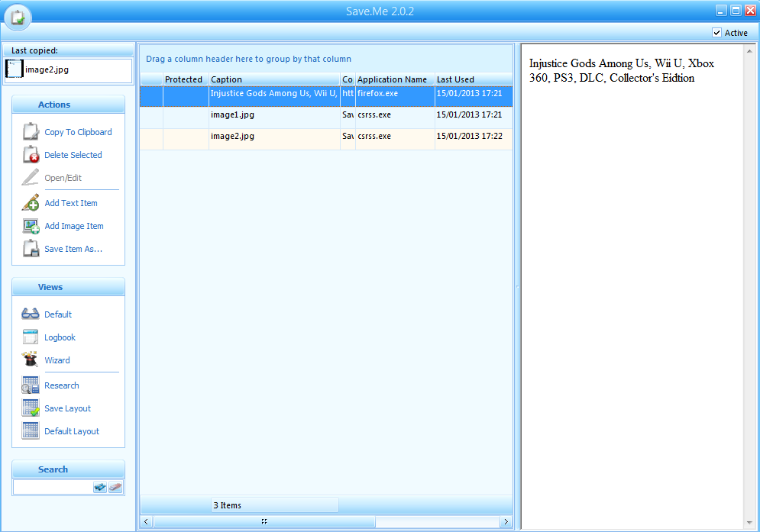The width and height of the screenshot is (760, 532).
Task: Clear search with the eraser icon
Action: point(115,488)
